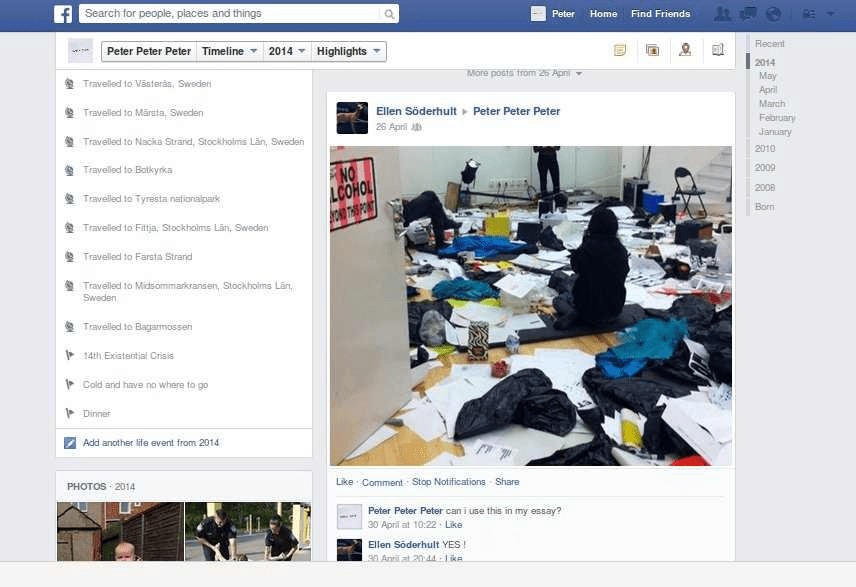Go to Home from the navigation bar
856x587 pixels.
tap(603, 13)
